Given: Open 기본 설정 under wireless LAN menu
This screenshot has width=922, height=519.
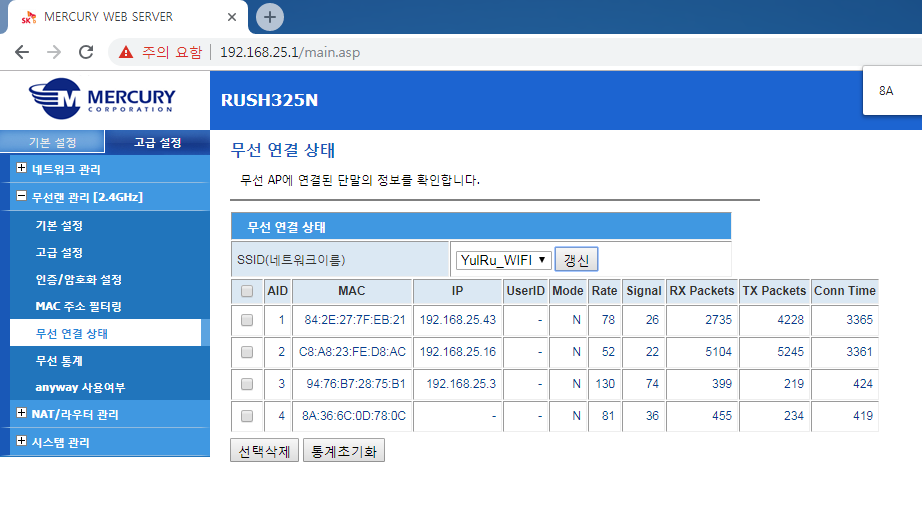Looking at the screenshot, I should [59, 226].
